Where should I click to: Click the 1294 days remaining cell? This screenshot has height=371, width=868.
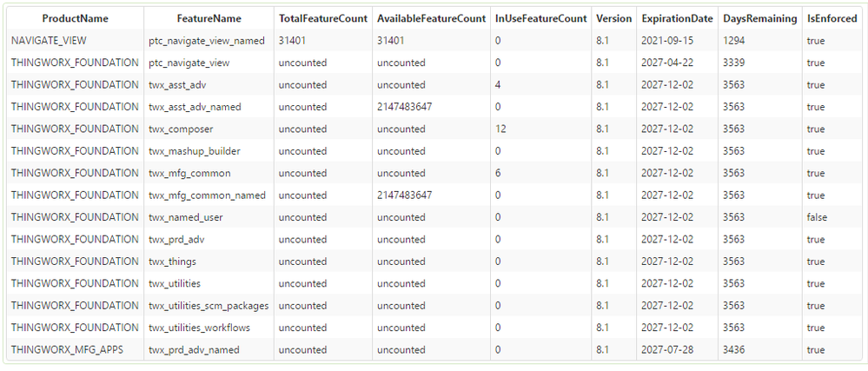[734, 41]
